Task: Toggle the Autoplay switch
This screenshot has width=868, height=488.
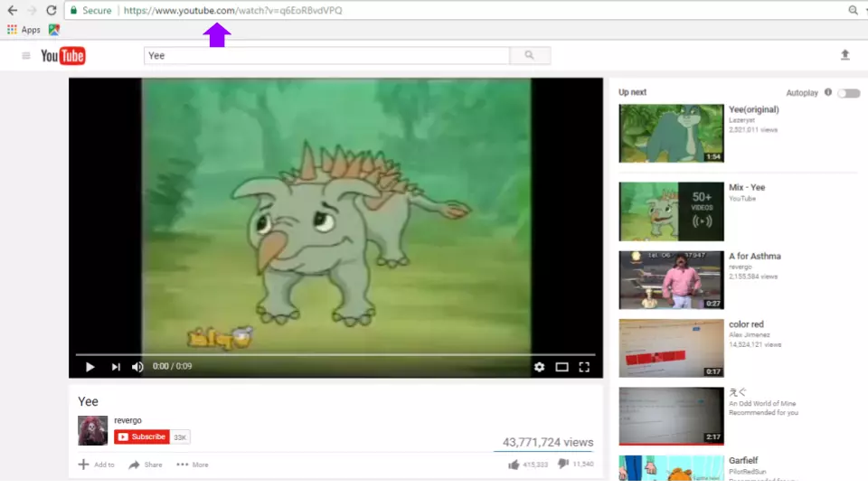Action: click(x=849, y=93)
